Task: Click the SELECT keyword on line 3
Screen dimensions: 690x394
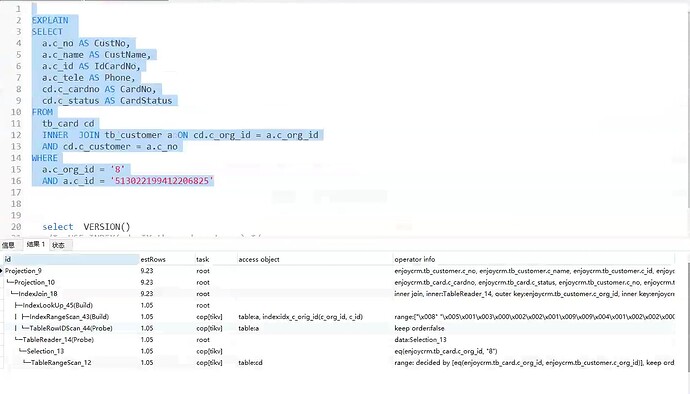Action: (47, 32)
